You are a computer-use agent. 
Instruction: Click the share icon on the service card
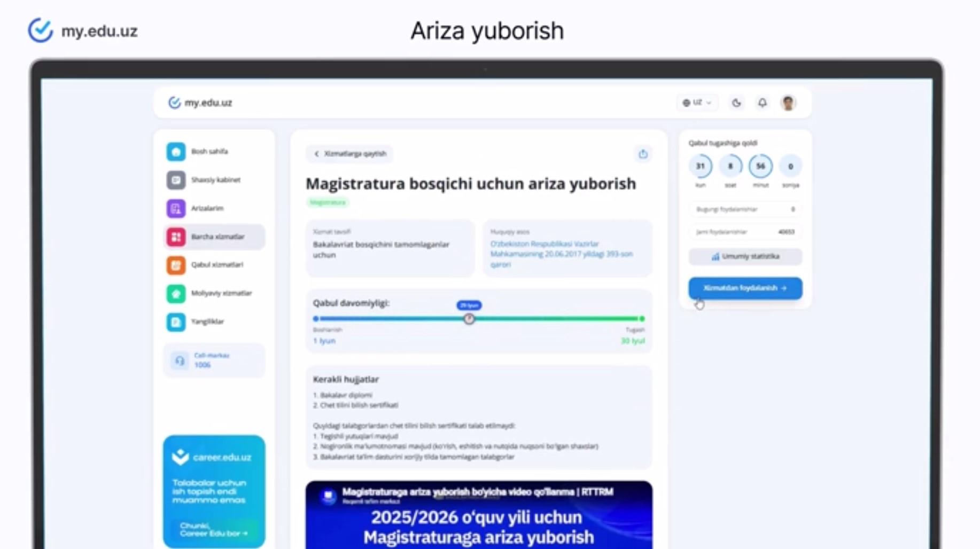coord(643,154)
